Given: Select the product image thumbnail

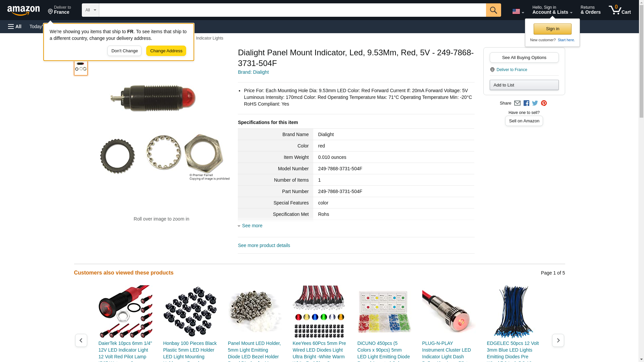Looking at the screenshot, I should (x=81, y=67).
